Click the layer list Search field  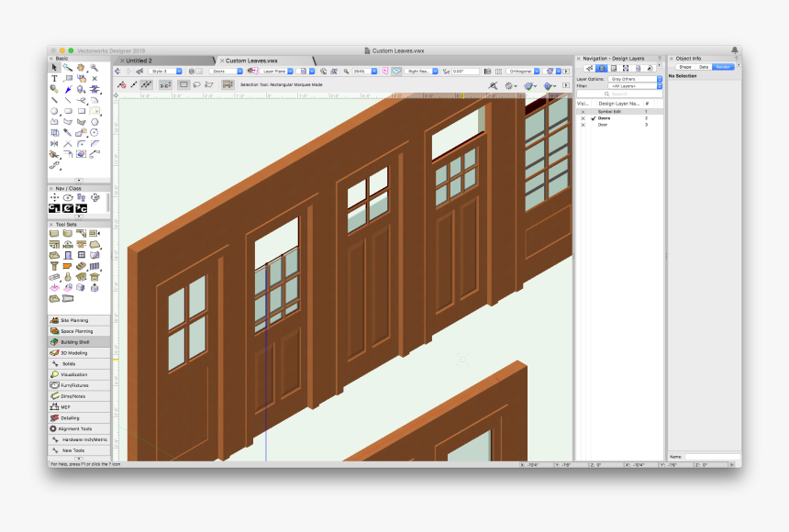point(619,94)
